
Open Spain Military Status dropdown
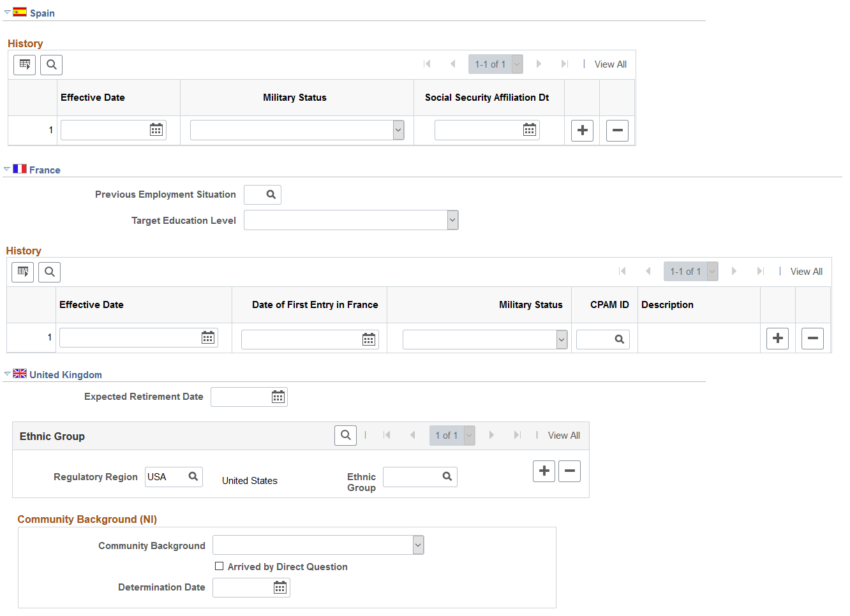click(398, 130)
